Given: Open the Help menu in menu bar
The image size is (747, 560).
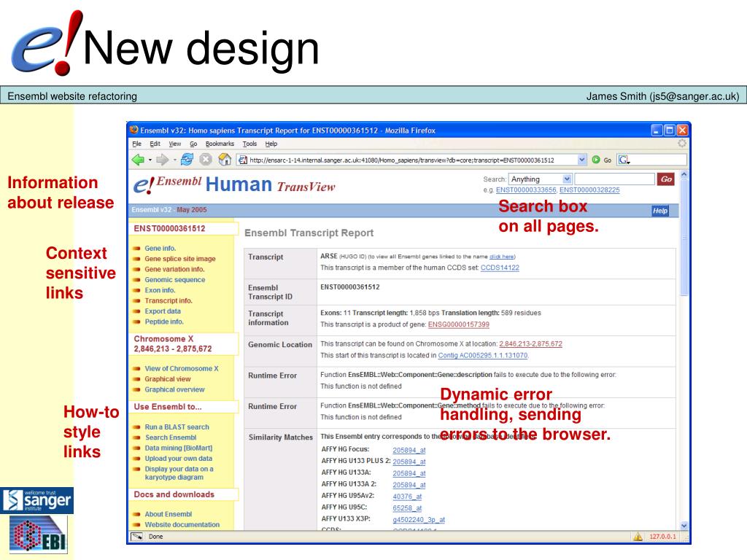Looking at the screenshot, I should (x=271, y=144).
